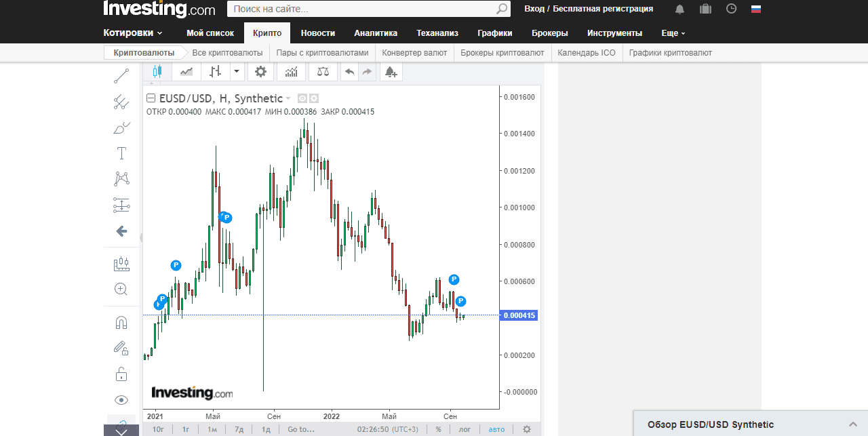Open the Теханализ menu item

point(437,33)
